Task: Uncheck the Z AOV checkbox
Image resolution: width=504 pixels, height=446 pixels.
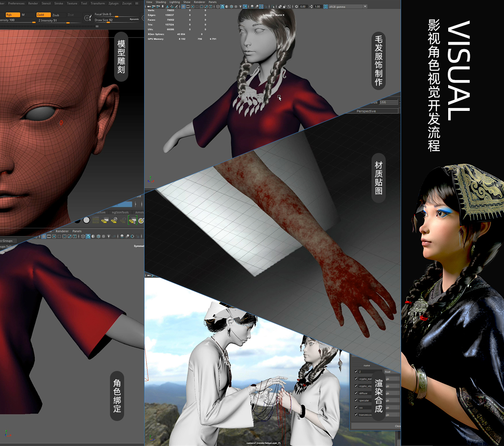Action: pyautogui.click(x=356, y=371)
